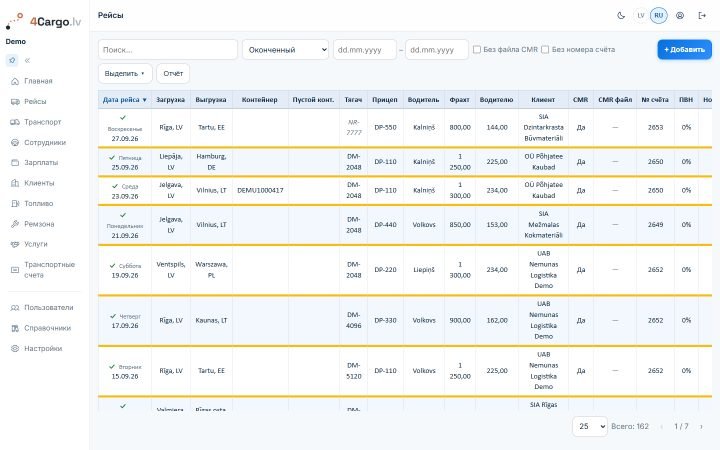This screenshot has height=450, width=720.
Task: Open user profile icon in header
Action: click(x=680, y=16)
